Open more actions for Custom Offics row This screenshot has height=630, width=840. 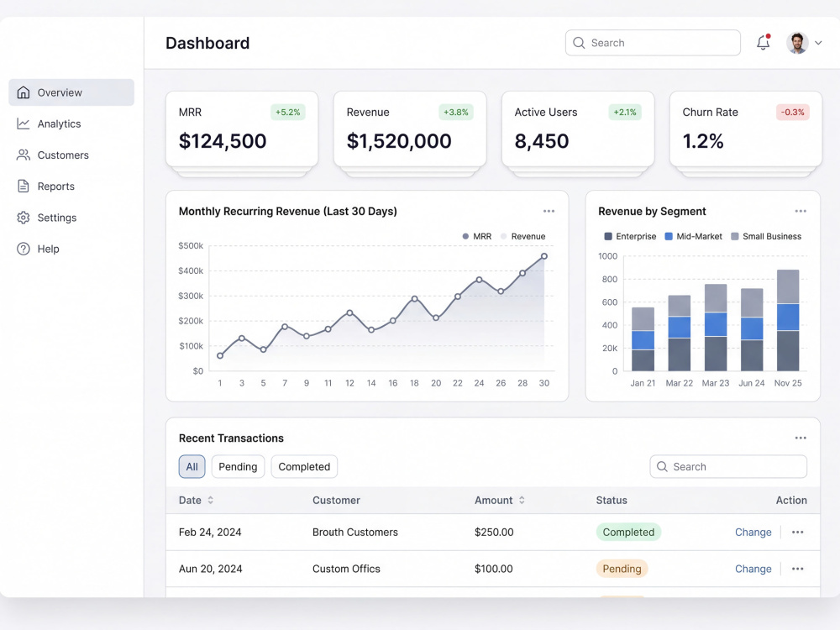click(797, 569)
